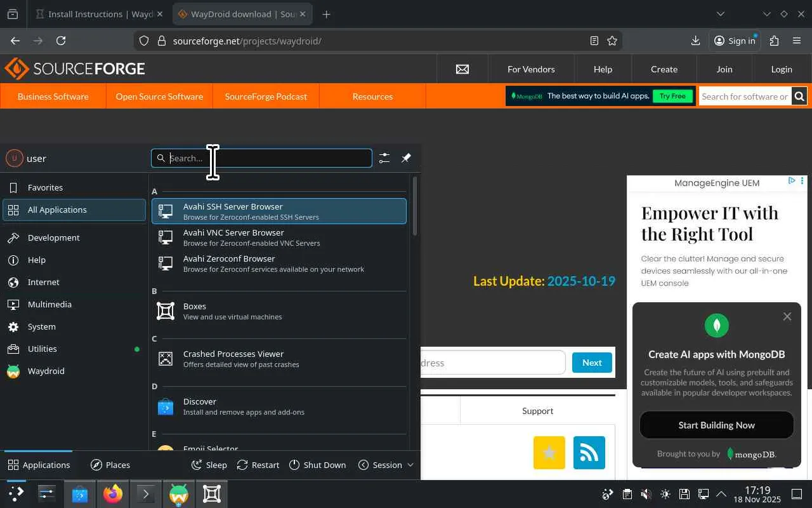
Task: Open the Development category
Action: (74, 237)
